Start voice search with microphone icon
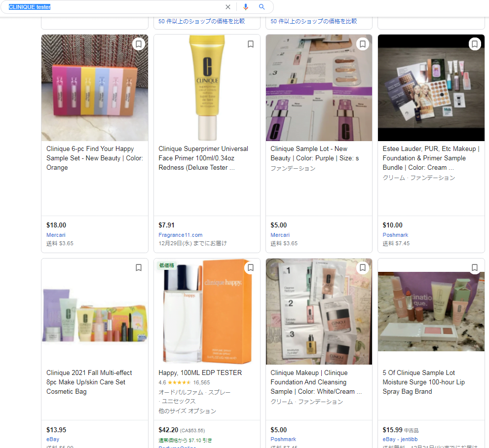The width and height of the screenshot is (489, 448). point(246,7)
